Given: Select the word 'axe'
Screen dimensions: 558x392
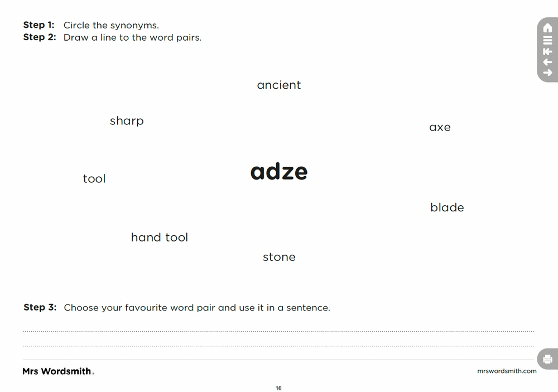Looking at the screenshot, I should [440, 127].
